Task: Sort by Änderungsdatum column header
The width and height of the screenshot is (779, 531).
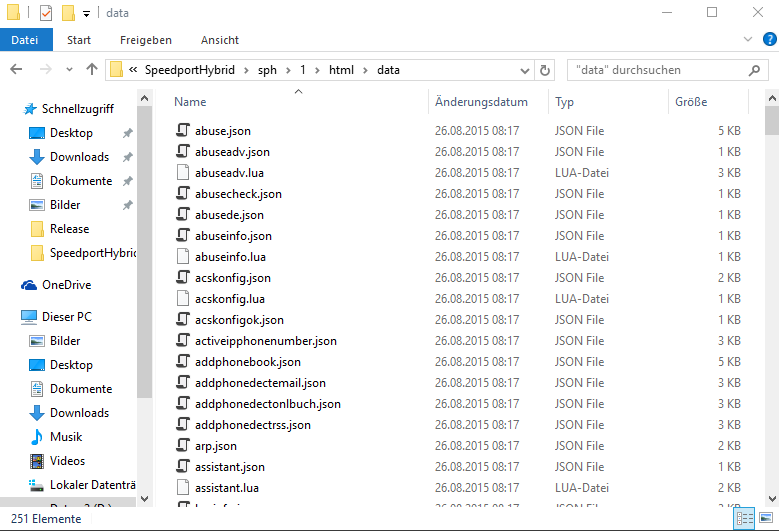Action: click(x=481, y=102)
